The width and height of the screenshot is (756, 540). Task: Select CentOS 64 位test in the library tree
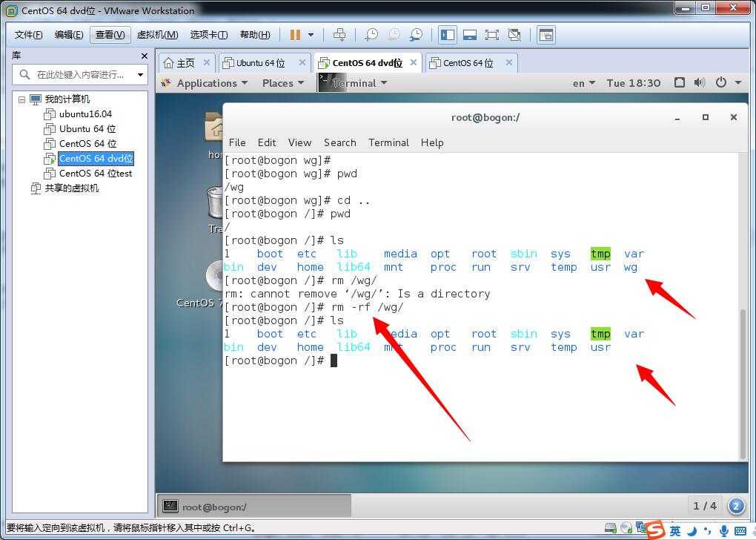[x=96, y=174]
